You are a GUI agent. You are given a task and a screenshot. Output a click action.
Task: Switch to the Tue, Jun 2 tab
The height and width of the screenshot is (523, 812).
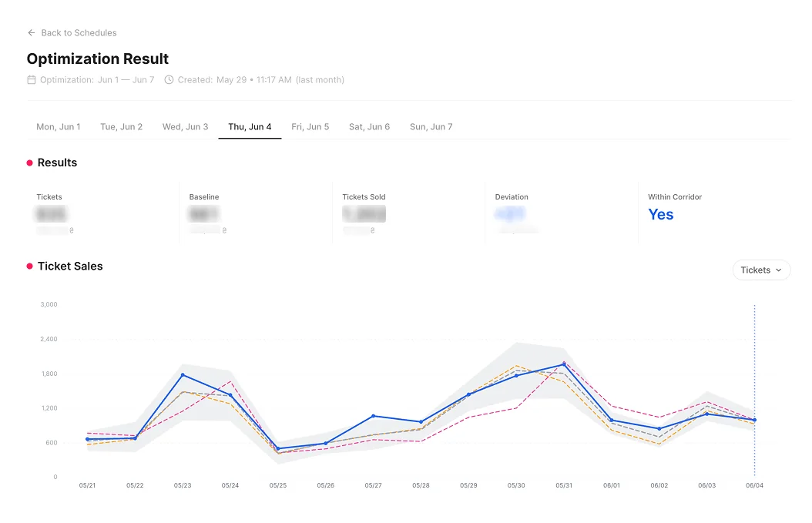(x=121, y=126)
